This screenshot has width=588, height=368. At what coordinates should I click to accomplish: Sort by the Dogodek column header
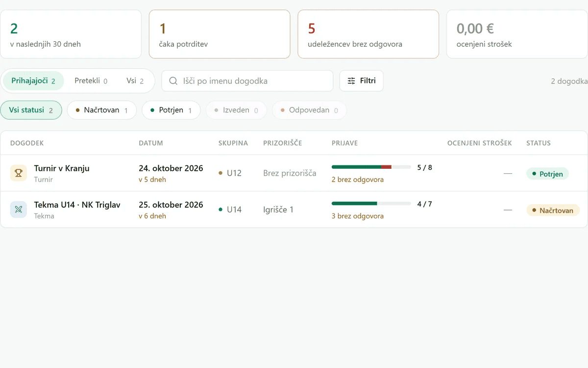[x=27, y=143]
